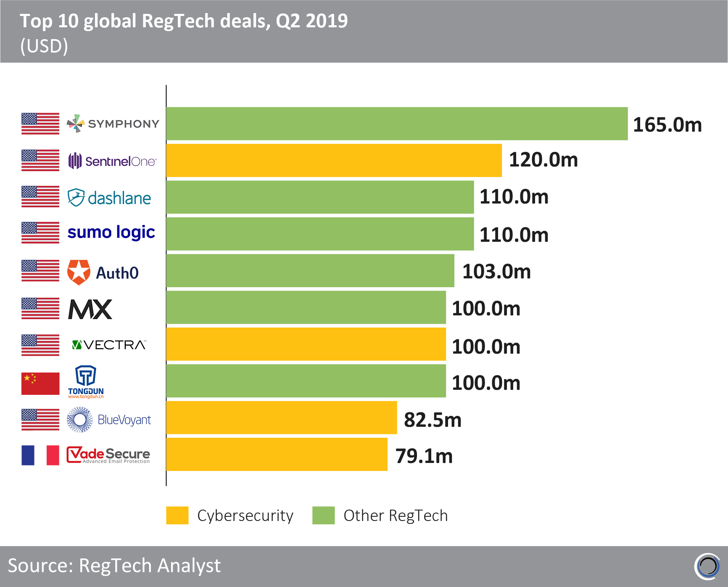Click the MX logo
This screenshot has width=728, height=587.
[90, 309]
